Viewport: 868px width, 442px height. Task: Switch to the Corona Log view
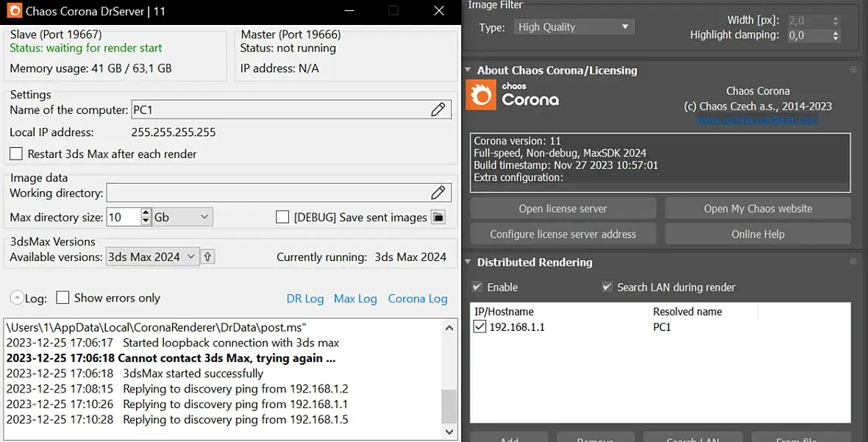[x=417, y=299]
